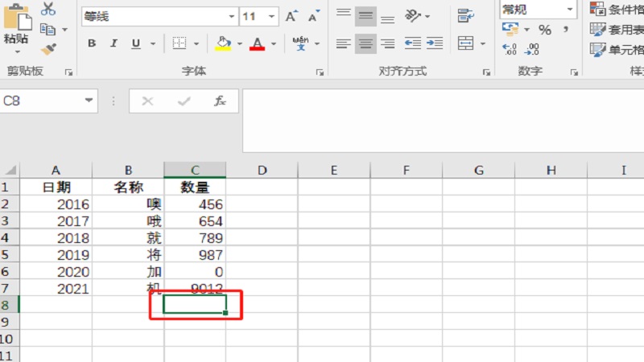
Task: Click the Insert Function fx button
Action: (x=220, y=101)
